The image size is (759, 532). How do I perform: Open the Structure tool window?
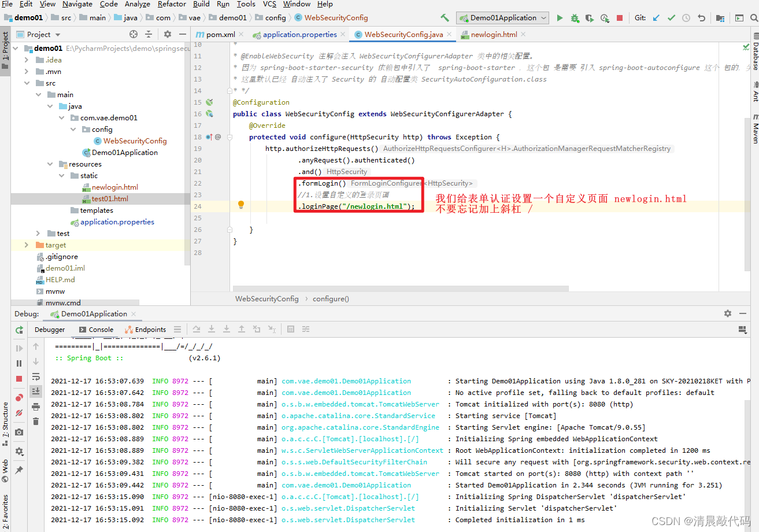point(6,418)
